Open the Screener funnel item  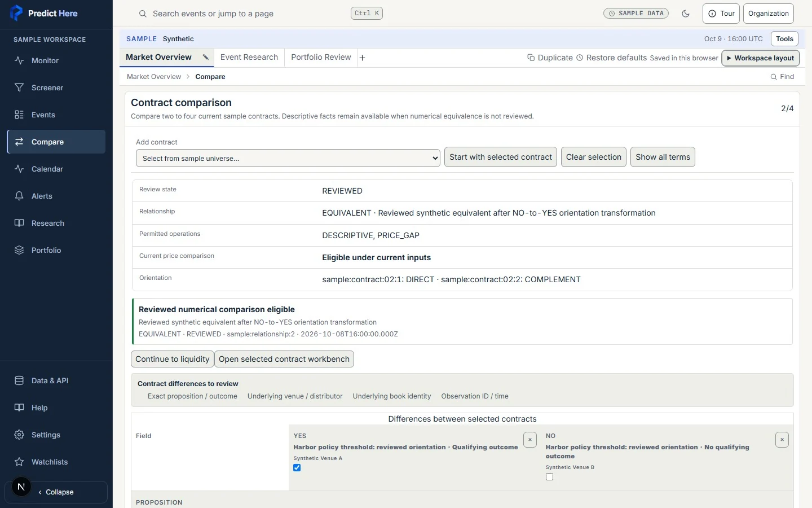click(x=56, y=87)
